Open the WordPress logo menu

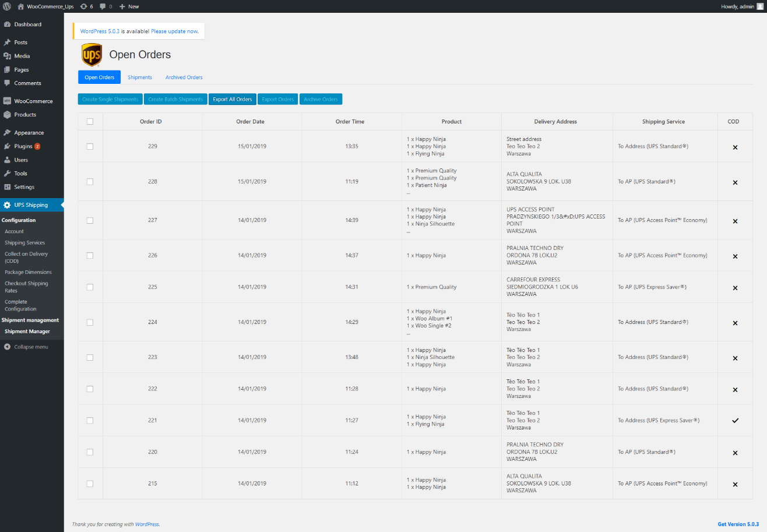click(7, 6)
